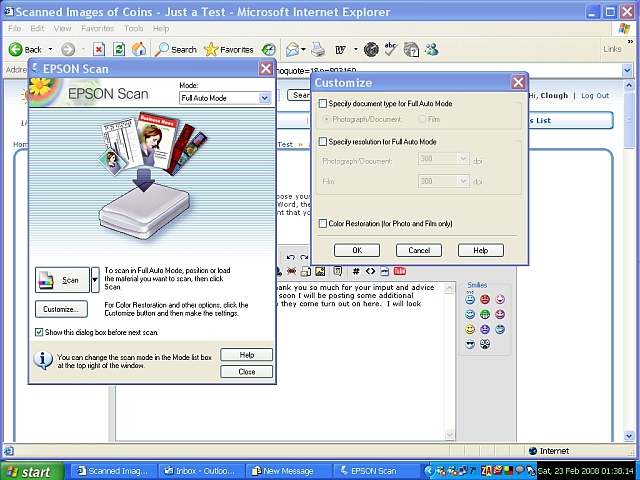Print the page using printer icon

tap(318, 49)
